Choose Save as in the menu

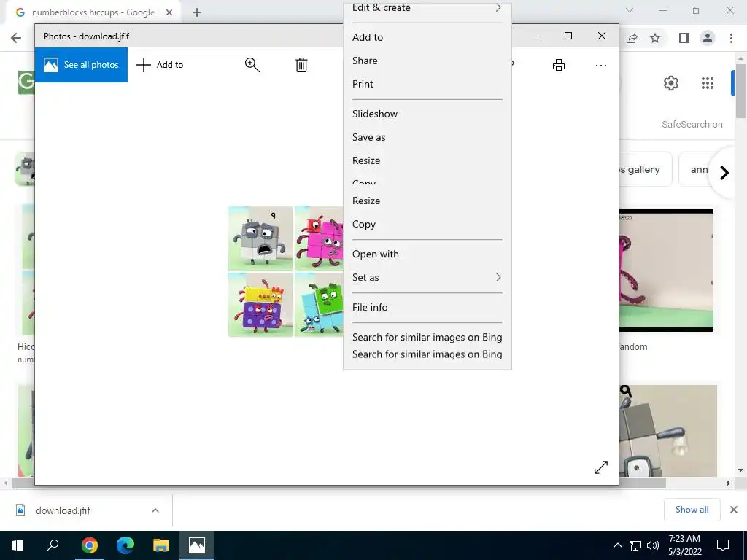click(427, 137)
